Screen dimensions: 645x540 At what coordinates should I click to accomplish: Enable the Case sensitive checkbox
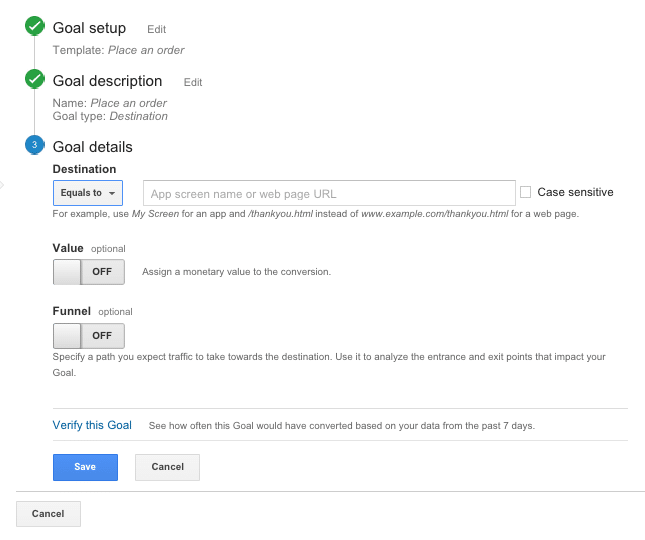coord(525,192)
